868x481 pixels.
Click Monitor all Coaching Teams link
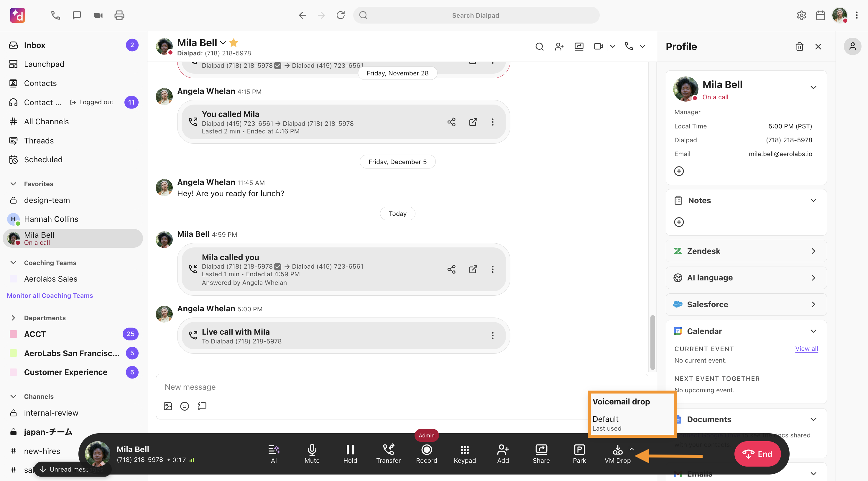[50, 295]
